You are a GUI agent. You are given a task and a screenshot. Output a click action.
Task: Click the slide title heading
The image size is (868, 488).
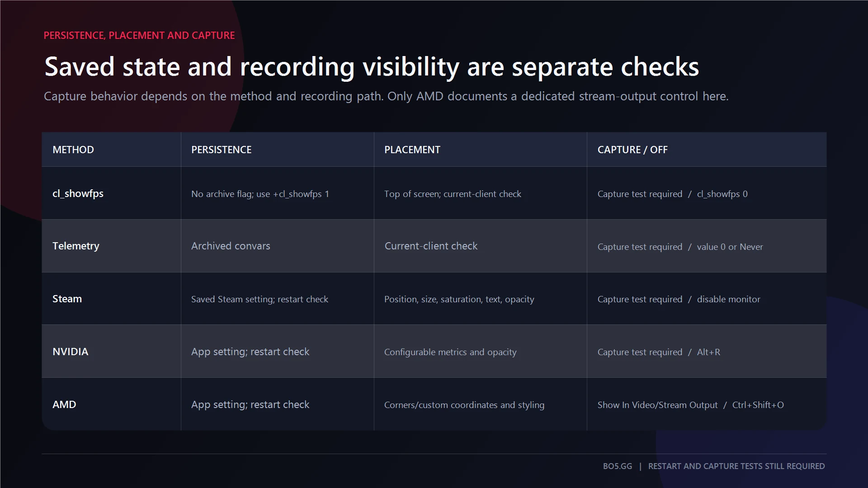pyautogui.click(x=372, y=67)
